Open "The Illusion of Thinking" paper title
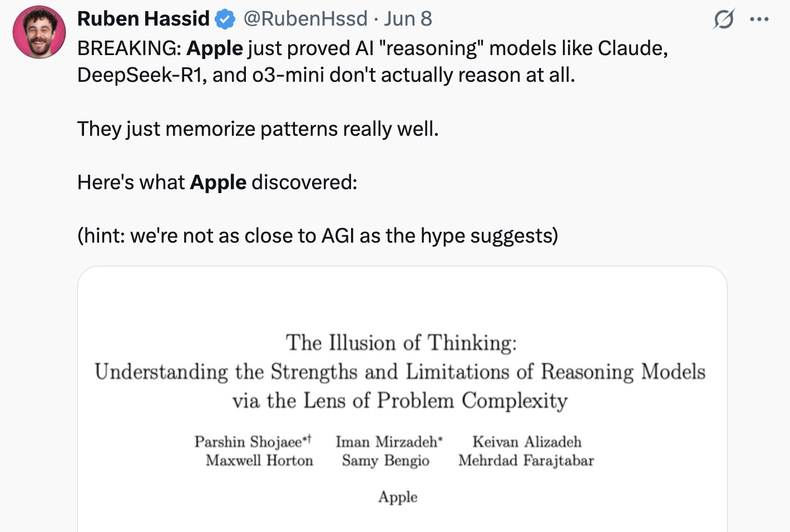 [401, 343]
